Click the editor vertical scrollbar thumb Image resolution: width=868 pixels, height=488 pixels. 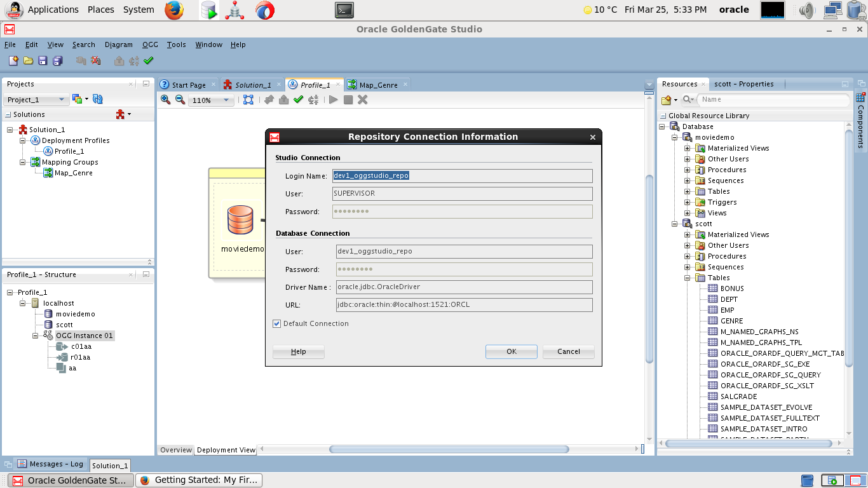click(649, 269)
